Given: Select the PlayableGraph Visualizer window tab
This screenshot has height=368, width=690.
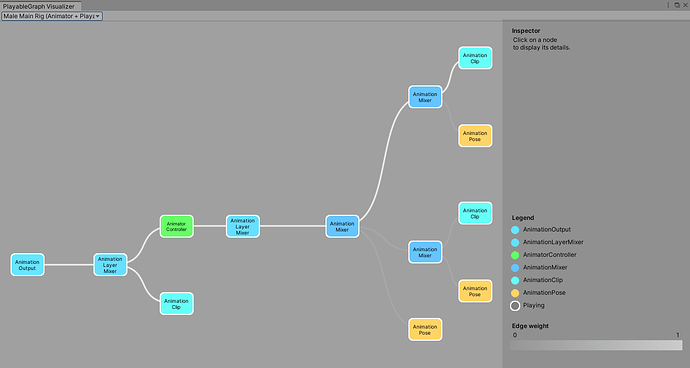Looking at the screenshot, I should click(x=40, y=6).
